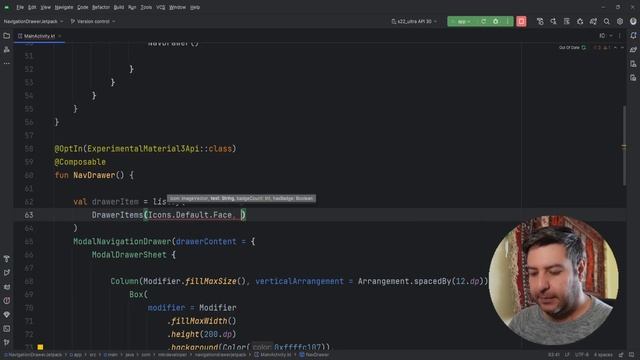Click the NavigationDrawerJetpack breadcrumb
This screenshot has height=360, width=640.
click(33, 355)
